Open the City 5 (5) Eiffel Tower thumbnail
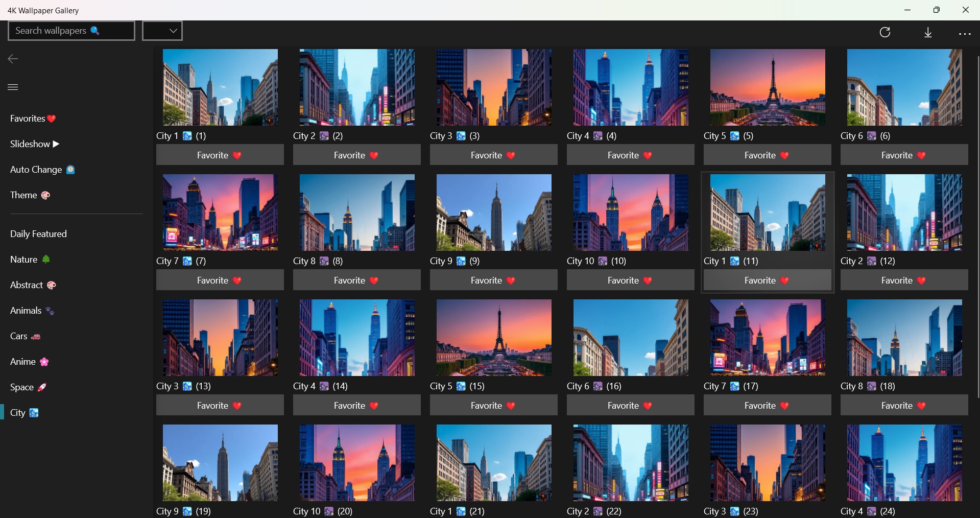Screen dimensions: 980x518 pos(768,87)
